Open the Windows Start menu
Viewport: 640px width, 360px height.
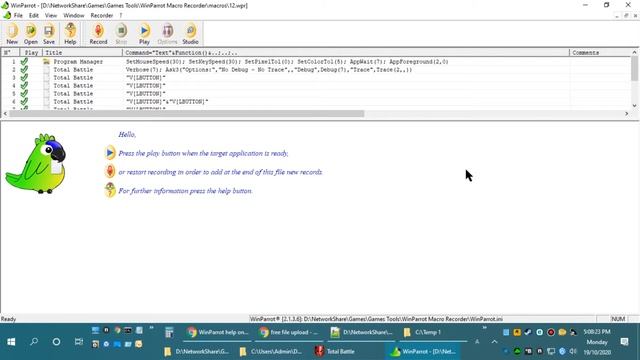11,342
